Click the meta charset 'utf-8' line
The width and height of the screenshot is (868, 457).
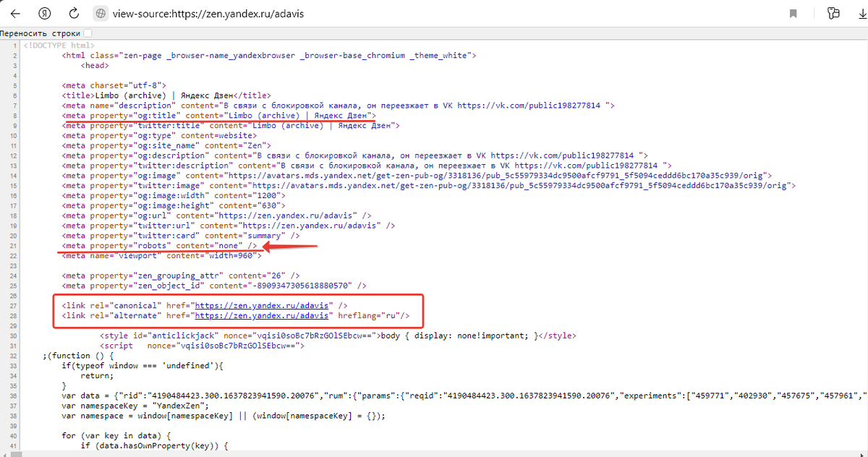(114, 85)
